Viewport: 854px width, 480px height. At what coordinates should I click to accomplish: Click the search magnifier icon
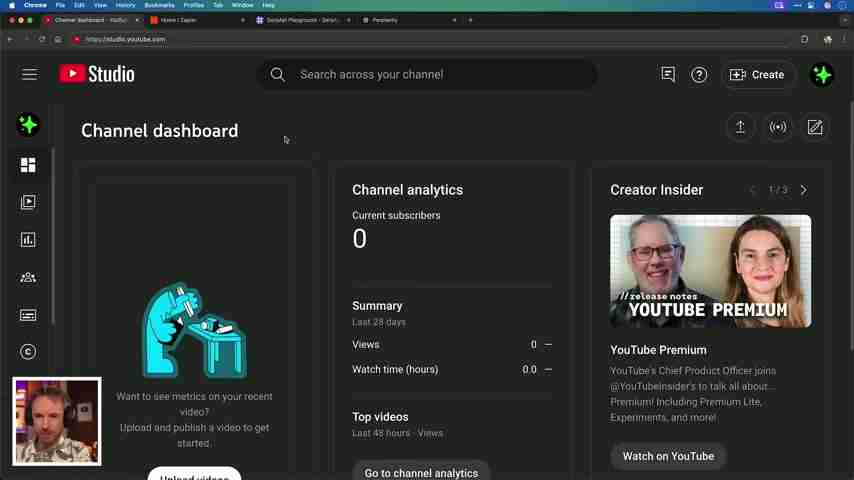click(x=277, y=75)
